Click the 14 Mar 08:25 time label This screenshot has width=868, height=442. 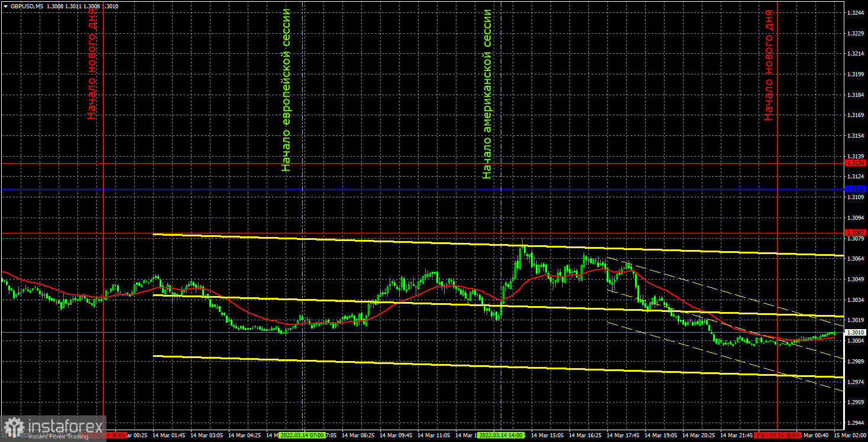[x=358, y=435]
